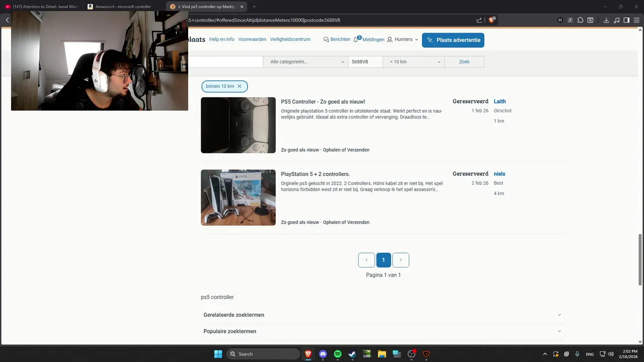This screenshot has height=362, width=644.
Task: Select page 1 in pagination
Action: coord(383,260)
